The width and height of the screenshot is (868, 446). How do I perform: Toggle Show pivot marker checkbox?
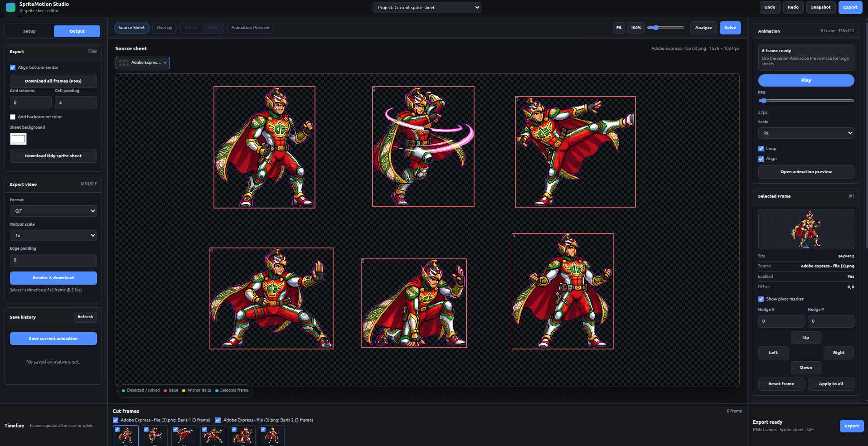click(761, 299)
